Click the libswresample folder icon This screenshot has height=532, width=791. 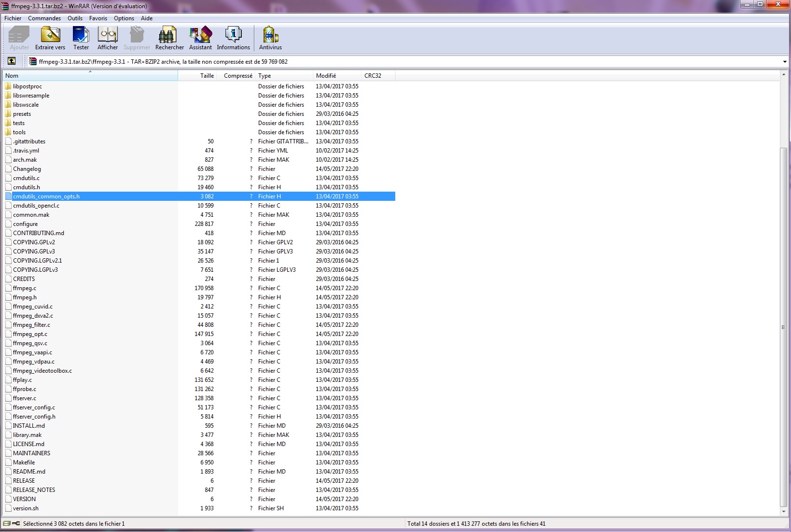coord(8,96)
